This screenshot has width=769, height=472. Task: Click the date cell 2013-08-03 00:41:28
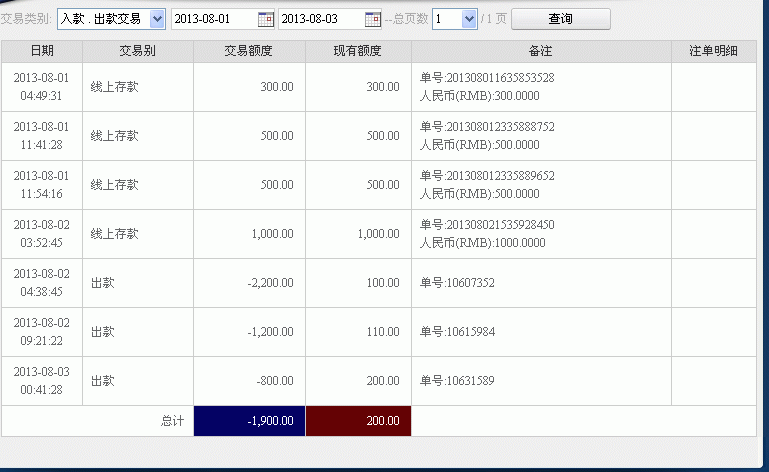pyautogui.click(x=42, y=381)
